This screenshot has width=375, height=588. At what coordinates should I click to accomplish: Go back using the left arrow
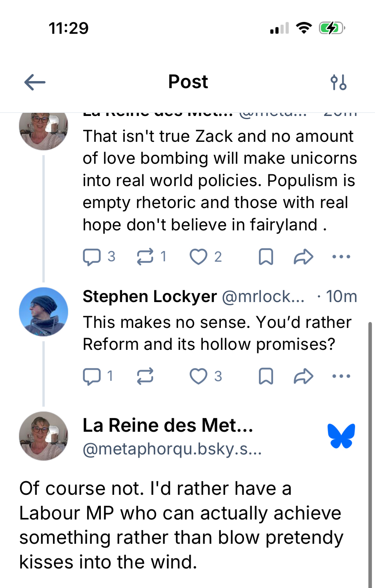coord(35,82)
